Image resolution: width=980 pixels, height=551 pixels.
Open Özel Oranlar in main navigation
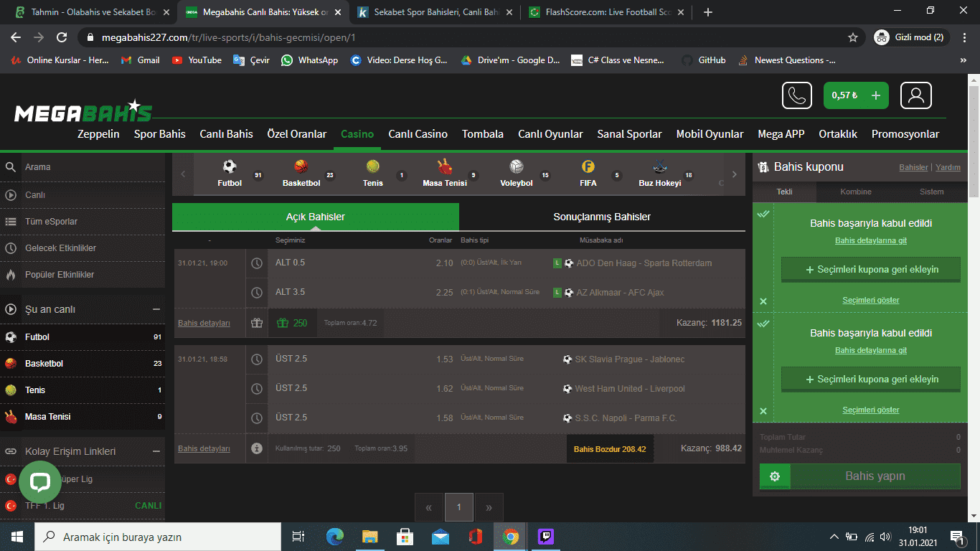pos(297,134)
